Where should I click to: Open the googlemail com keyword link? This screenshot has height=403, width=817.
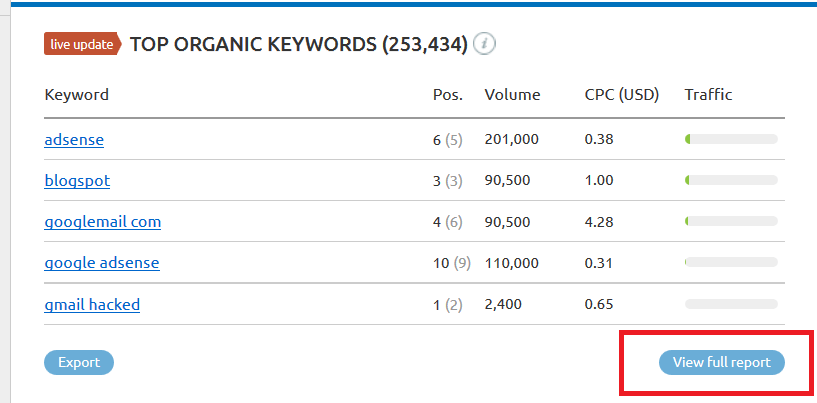click(x=103, y=222)
